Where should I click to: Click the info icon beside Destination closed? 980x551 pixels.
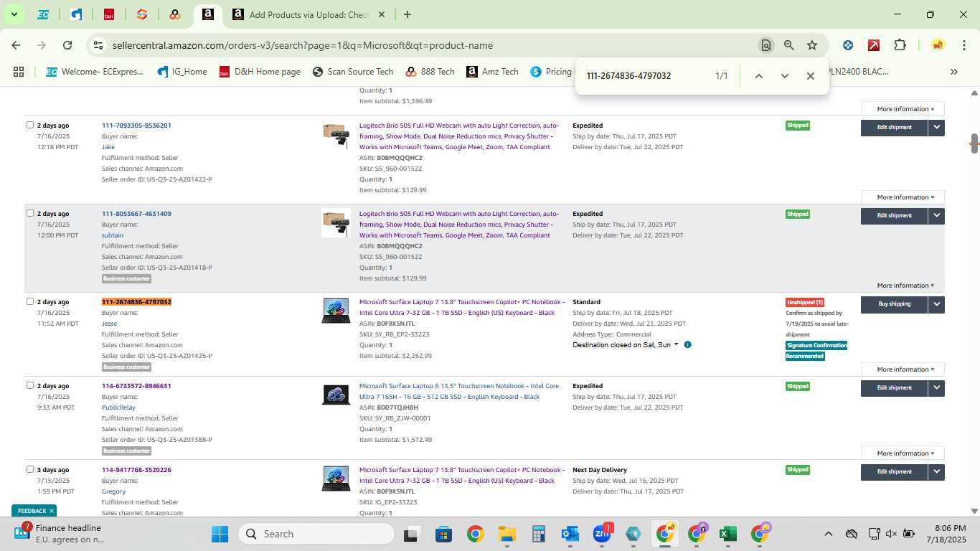point(687,345)
